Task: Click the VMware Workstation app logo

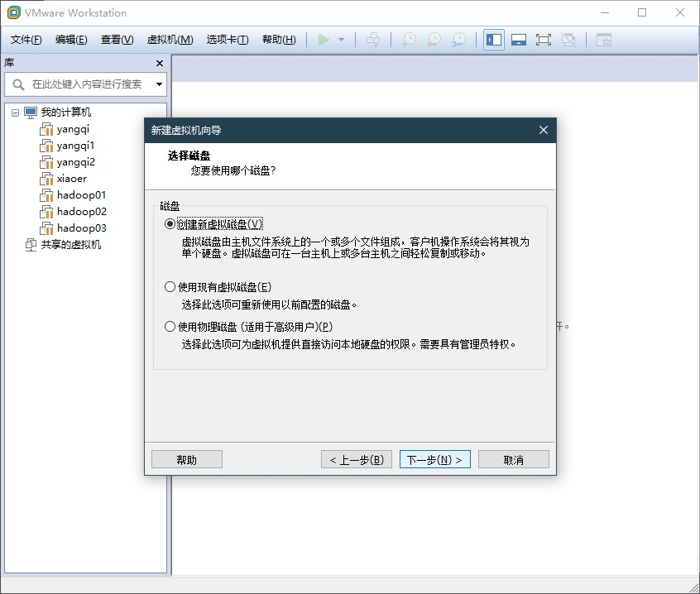Action: click(x=14, y=12)
